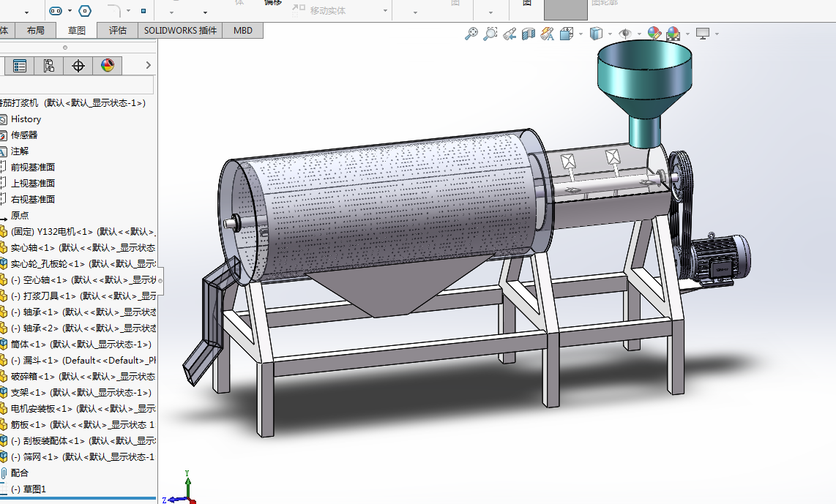Open the PropertyManager panel tab
The width and height of the screenshot is (836, 504).
click(20, 66)
